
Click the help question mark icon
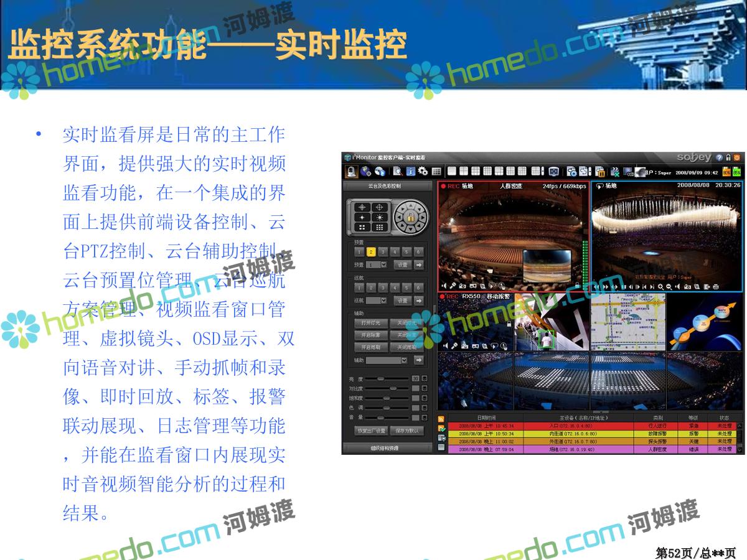(x=720, y=158)
